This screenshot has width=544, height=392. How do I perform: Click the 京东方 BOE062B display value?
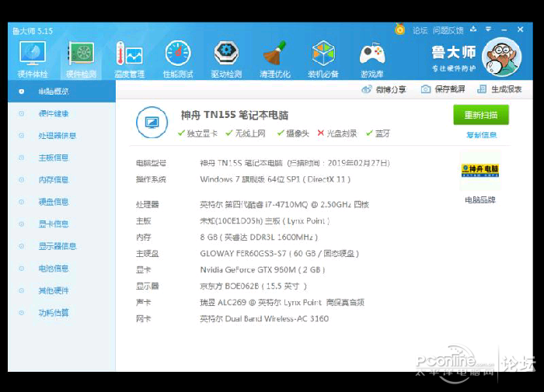(x=253, y=286)
